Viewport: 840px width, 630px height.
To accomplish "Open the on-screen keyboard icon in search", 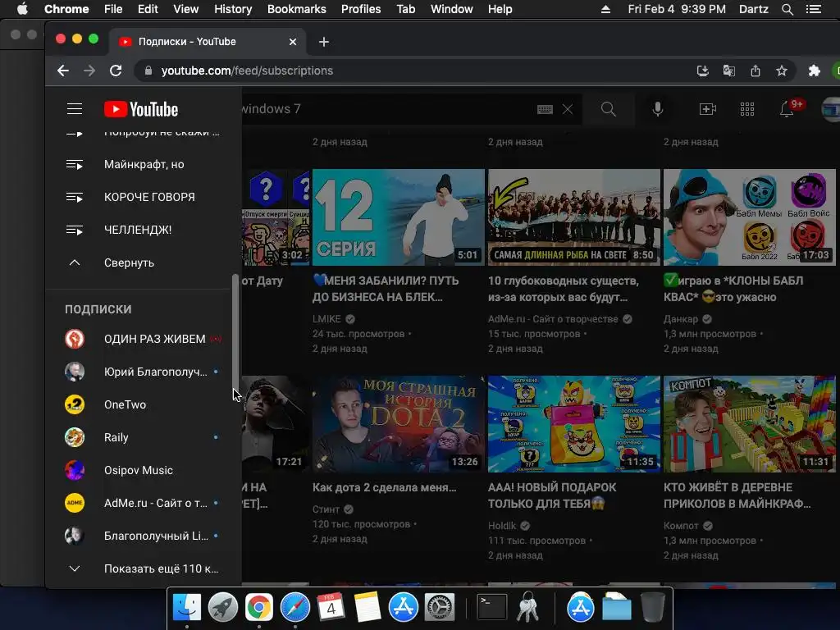I will coord(545,109).
